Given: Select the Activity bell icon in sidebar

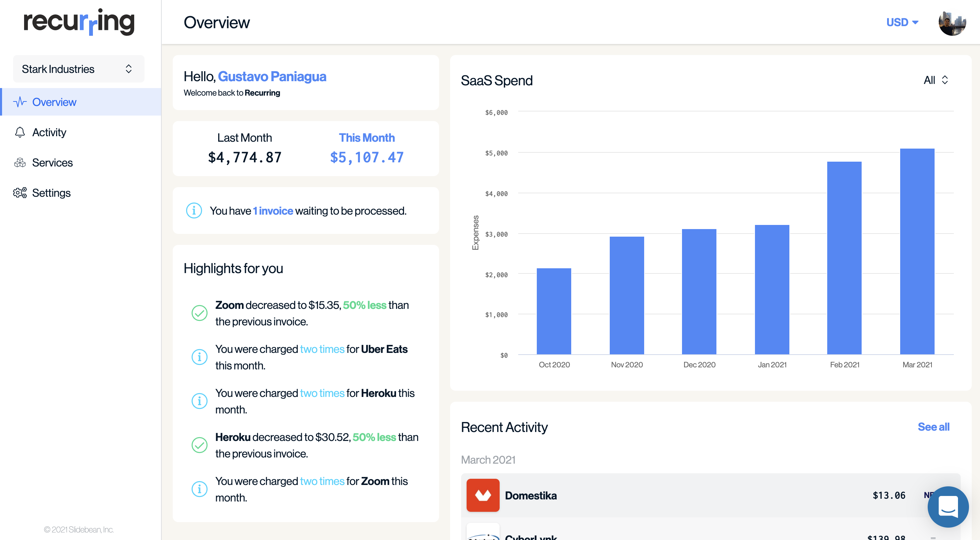Looking at the screenshot, I should tap(19, 132).
